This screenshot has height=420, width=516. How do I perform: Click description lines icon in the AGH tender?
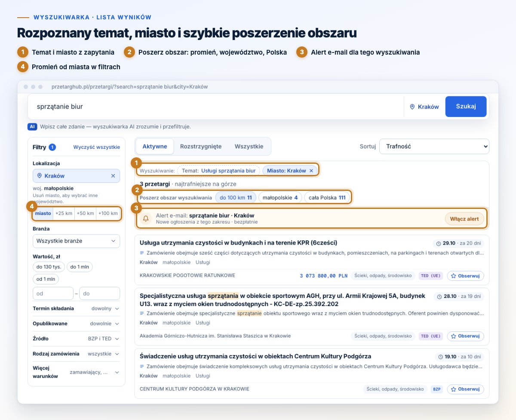(x=142, y=313)
